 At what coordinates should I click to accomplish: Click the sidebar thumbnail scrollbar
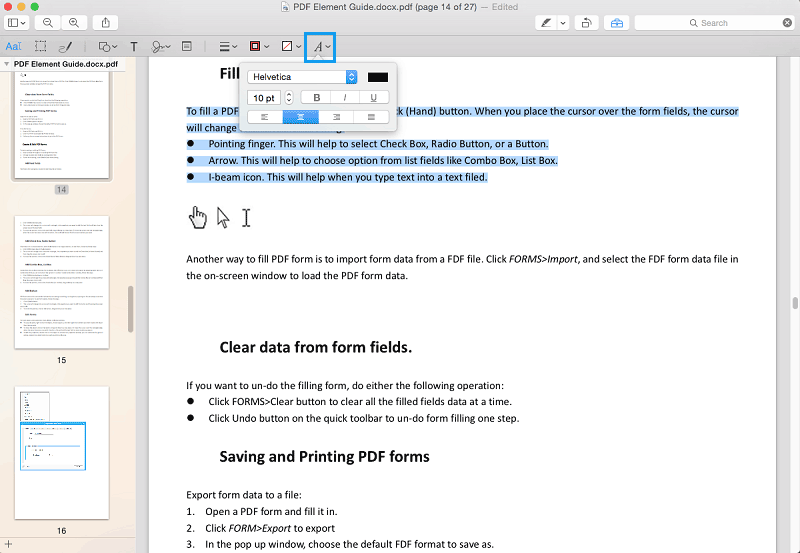coord(131,309)
